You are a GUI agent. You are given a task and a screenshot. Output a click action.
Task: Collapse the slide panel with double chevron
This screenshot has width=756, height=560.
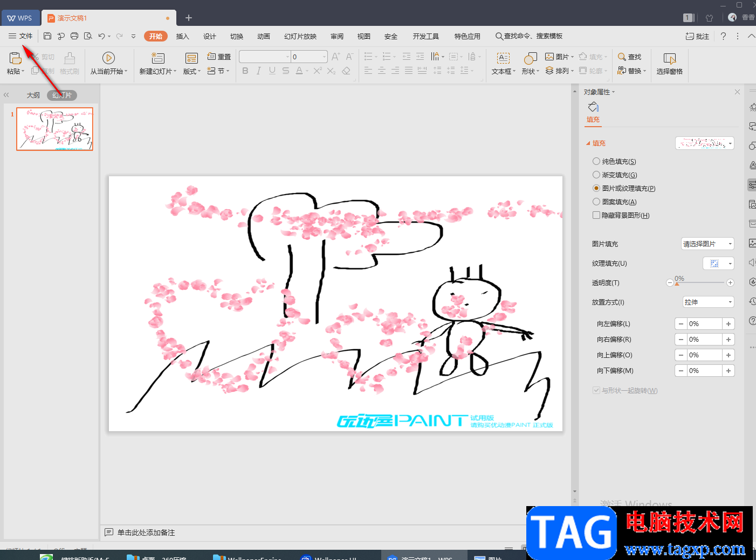[x=6, y=95]
